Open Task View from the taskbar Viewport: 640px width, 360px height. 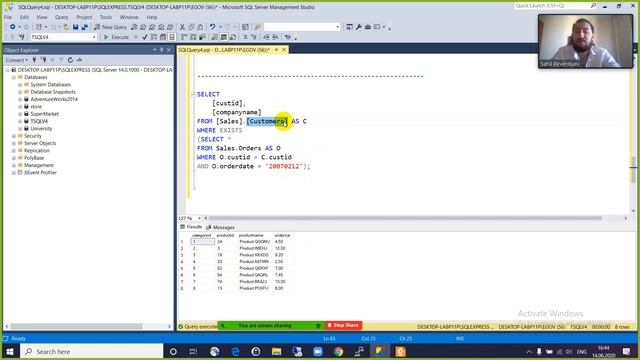coord(193,351)
